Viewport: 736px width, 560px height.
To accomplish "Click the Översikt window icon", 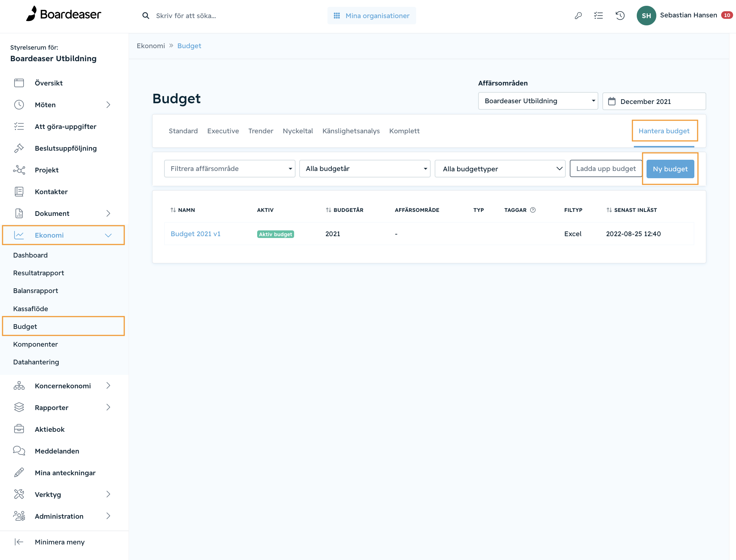I will (x=19, y=83).
